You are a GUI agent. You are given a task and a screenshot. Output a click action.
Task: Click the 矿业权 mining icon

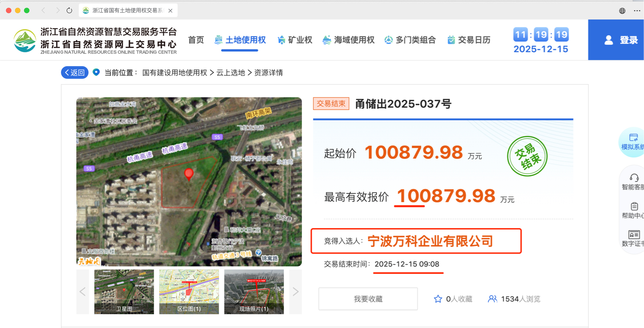point(281,40)
